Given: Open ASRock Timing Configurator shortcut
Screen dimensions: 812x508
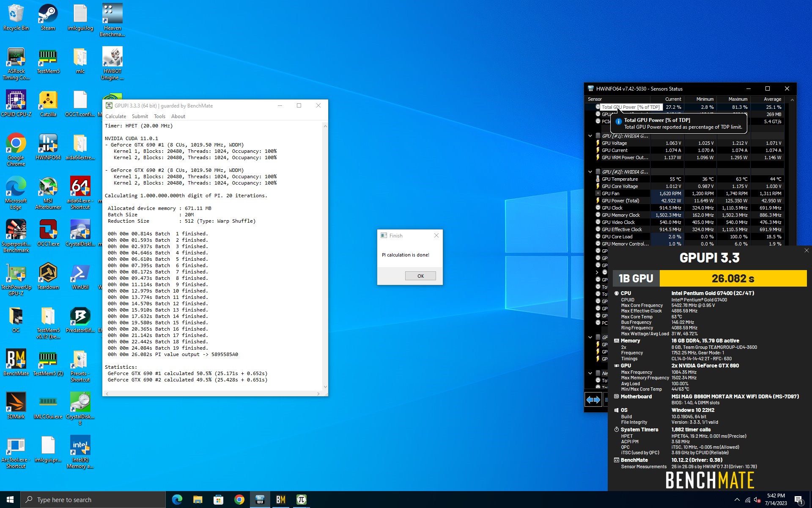Looking at the screenshot, I should [16, 63].
